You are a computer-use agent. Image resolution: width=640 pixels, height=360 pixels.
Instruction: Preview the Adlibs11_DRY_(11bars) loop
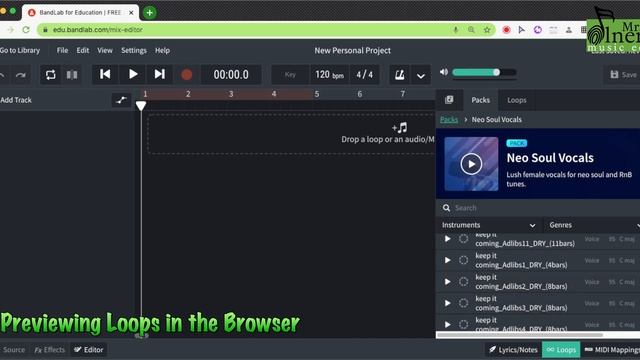(x=448, y=239)
